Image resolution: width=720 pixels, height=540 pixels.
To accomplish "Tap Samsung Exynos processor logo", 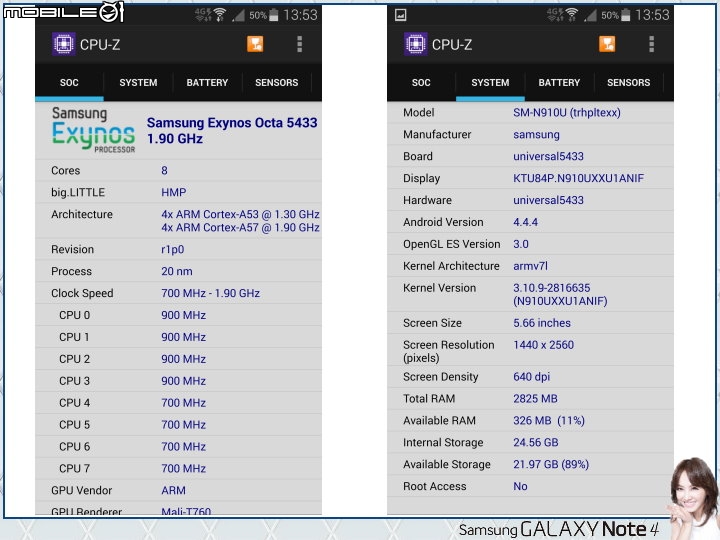I will coord(93,129).
